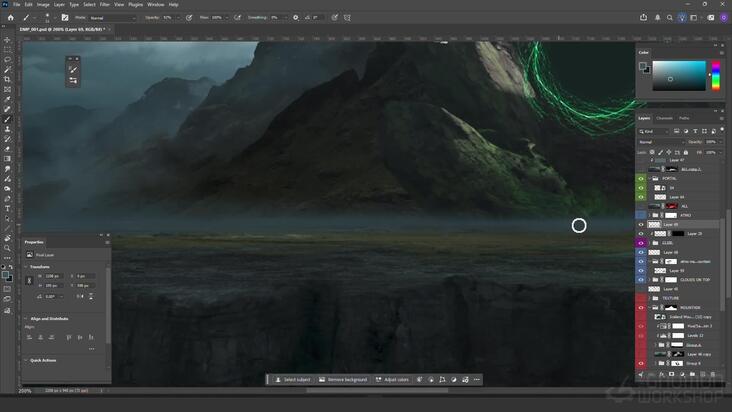Collapse the MOUNTAIN group

(x=649, y=307)
